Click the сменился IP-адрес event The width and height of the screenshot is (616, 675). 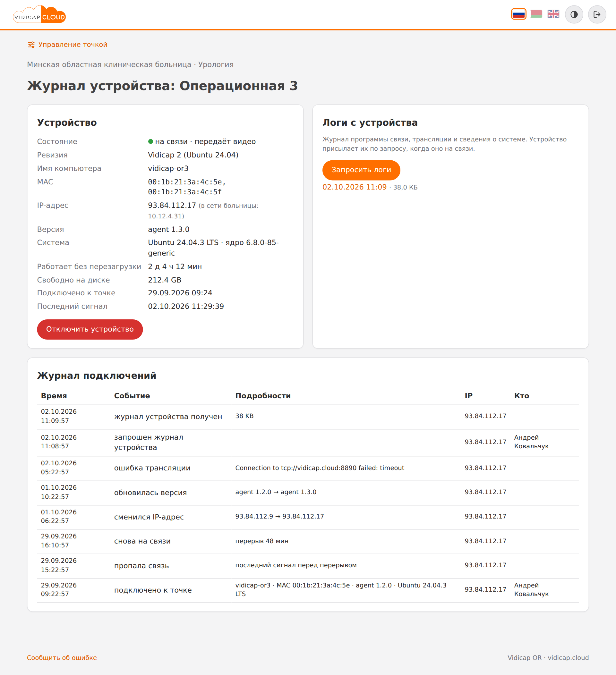[149, 517]
